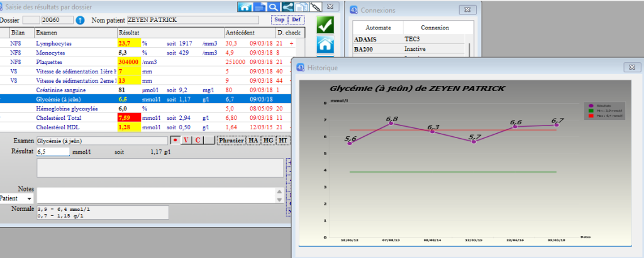Click the copy documents icon in toolbar

[x=302, y=7]
